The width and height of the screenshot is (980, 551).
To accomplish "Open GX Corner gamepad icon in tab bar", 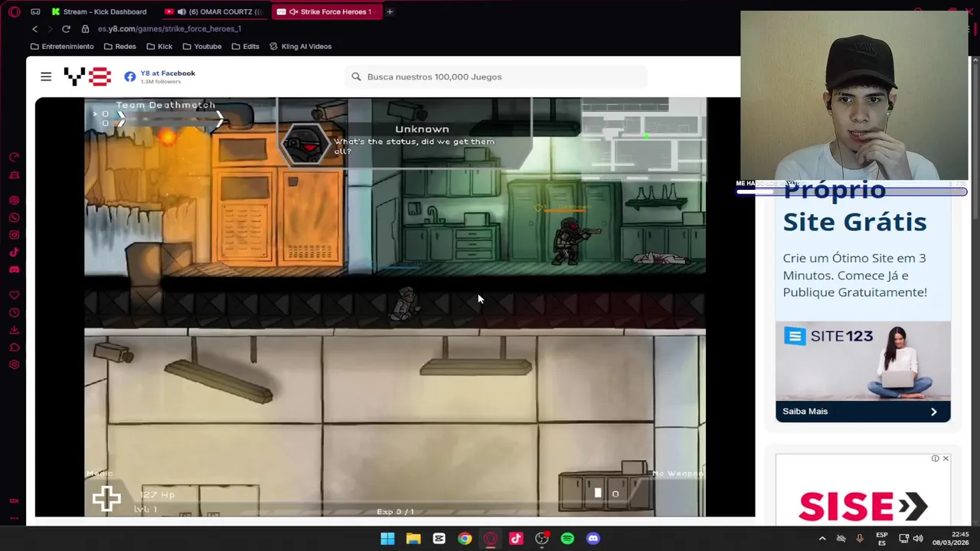I will (35, 11).
